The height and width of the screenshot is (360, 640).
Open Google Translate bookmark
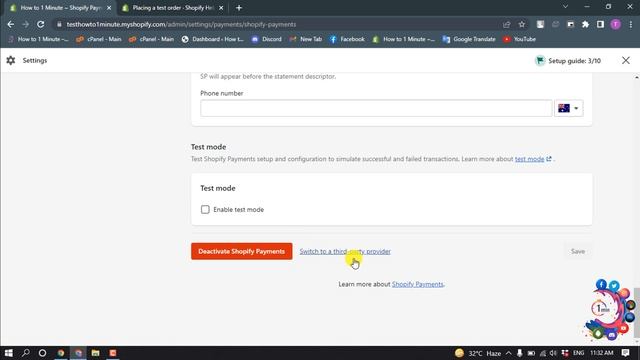point(469,39)
